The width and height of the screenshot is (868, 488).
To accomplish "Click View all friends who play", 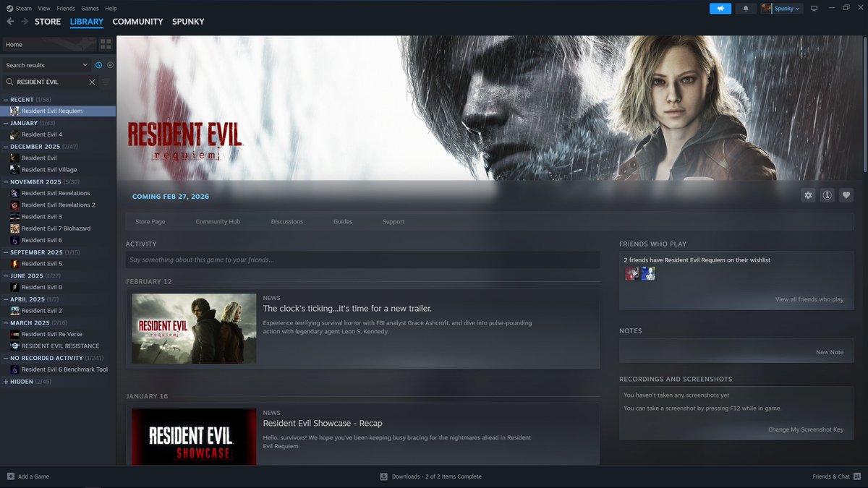I will tap(809, 299).
